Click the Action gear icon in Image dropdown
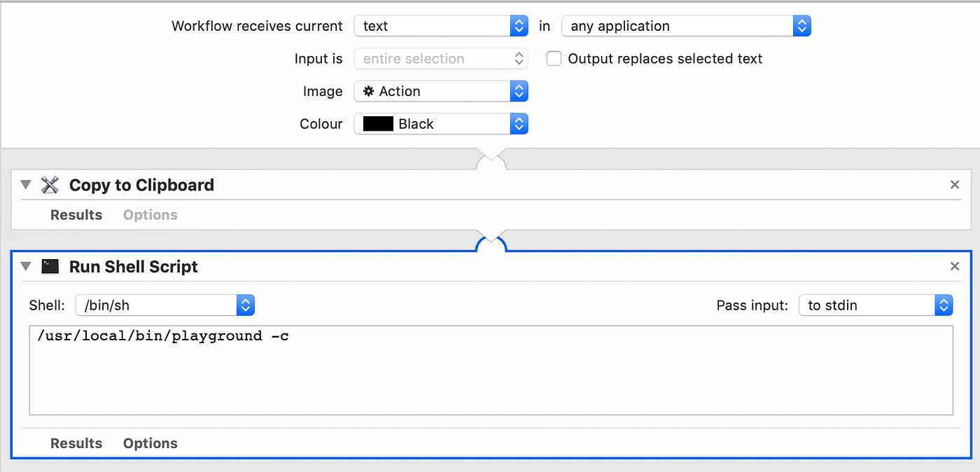The height and width of the screenshot is (472, 980). (x=368, y=92)
